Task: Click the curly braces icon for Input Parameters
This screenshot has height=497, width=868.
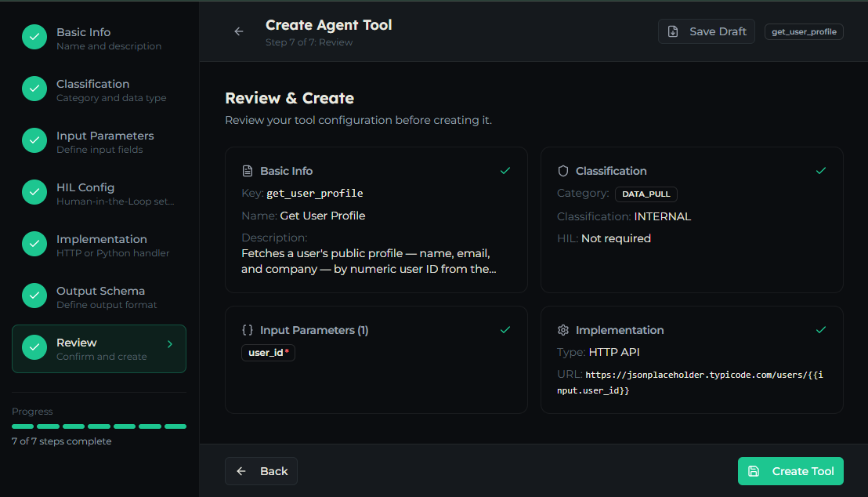Action: pyautogui.click(x=248, y=330)
